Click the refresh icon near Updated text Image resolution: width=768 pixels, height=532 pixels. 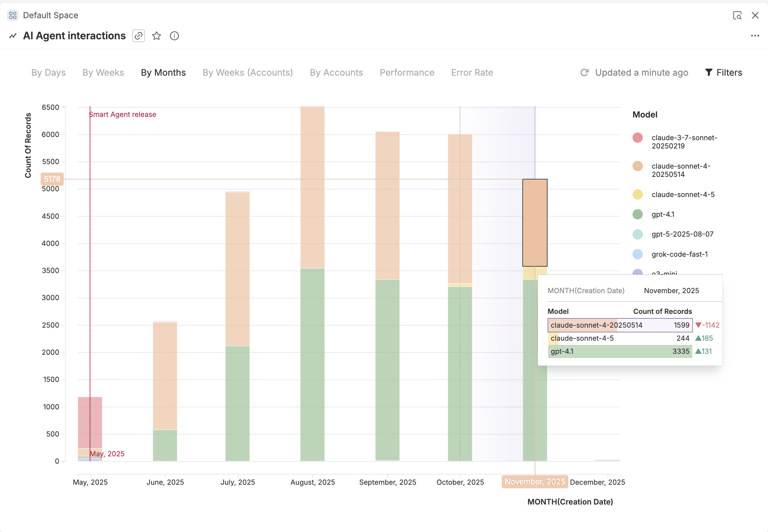584,72
